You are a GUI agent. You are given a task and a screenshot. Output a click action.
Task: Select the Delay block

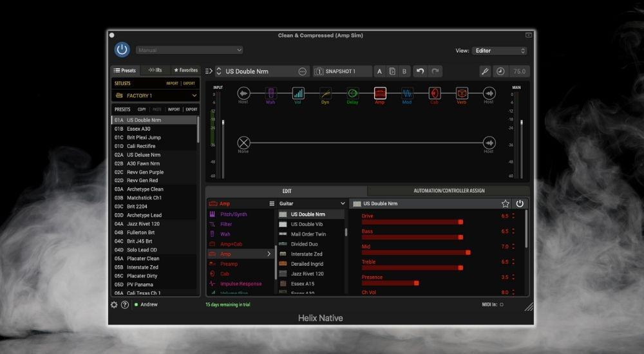pos(352,93)
